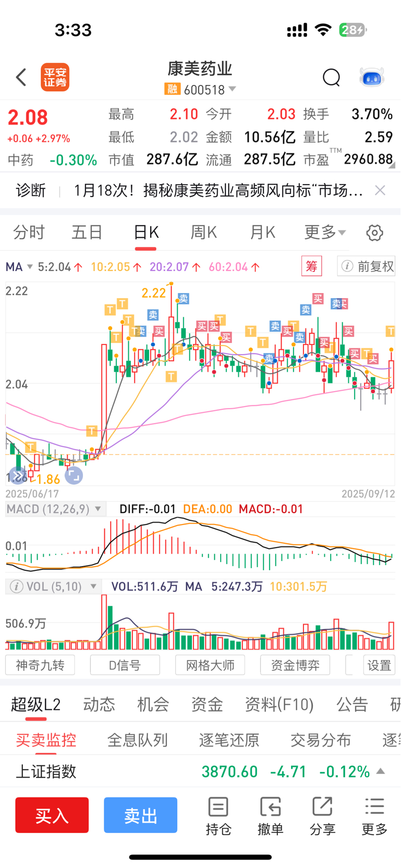This screenshot has height=868, width=401.
Task: Open 逐笔还原 sub-tab
Action: coord(229,740)
